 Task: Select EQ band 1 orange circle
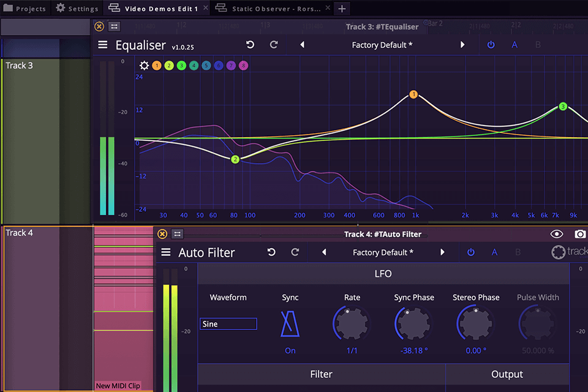click(x=156, y=65)
